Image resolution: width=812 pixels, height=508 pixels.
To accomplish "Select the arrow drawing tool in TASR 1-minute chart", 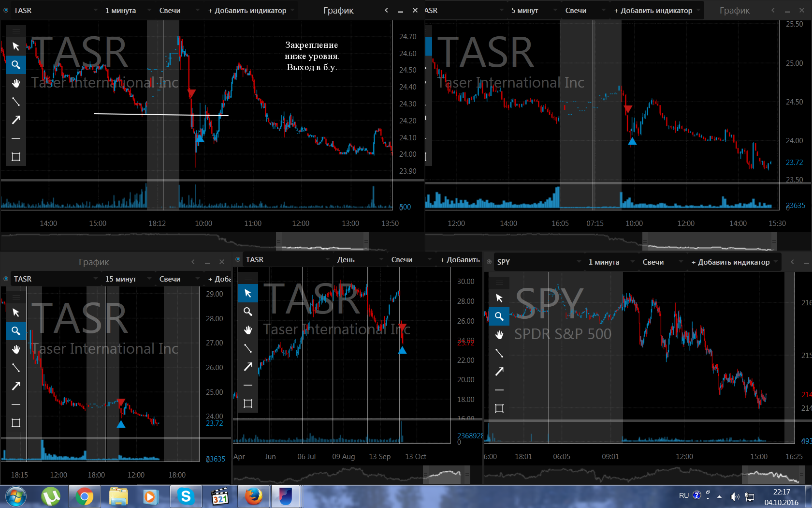I will click(x=16, y=120).
